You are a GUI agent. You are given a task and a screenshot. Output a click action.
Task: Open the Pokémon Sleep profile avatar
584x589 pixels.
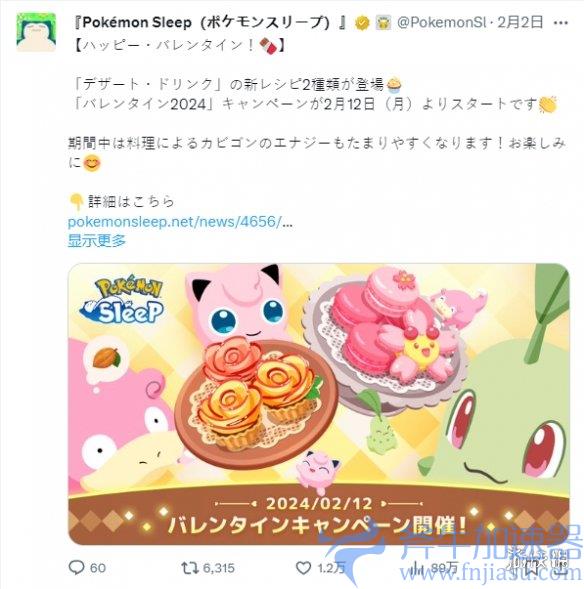36,32
